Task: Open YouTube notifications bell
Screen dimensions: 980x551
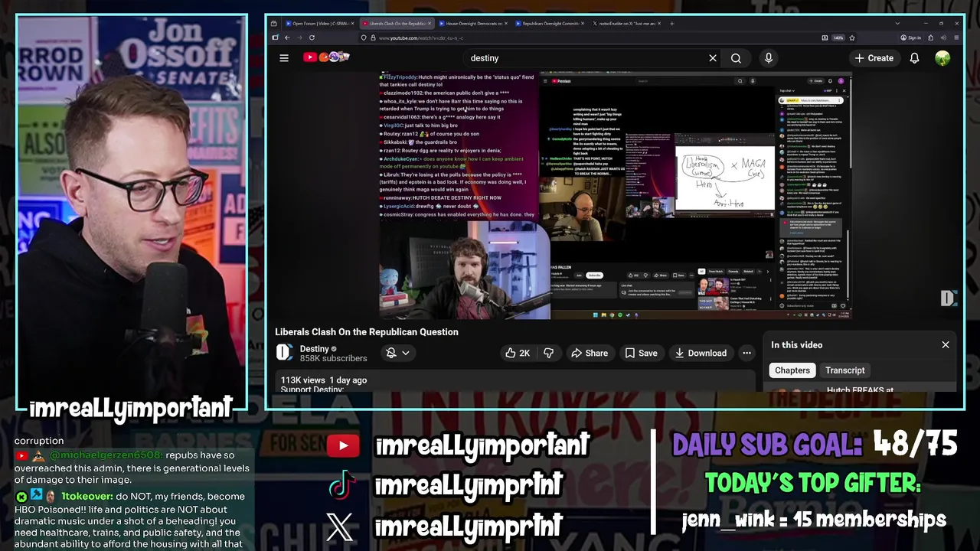Action: [914, 58]
